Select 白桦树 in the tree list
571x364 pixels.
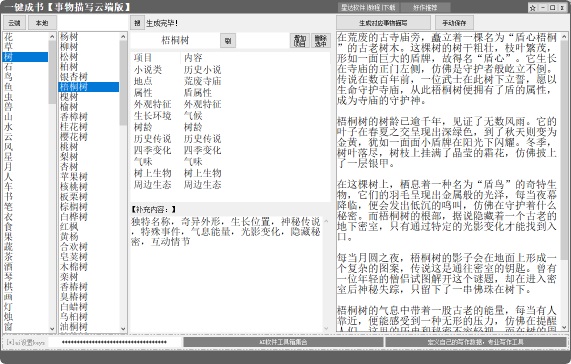89,217
